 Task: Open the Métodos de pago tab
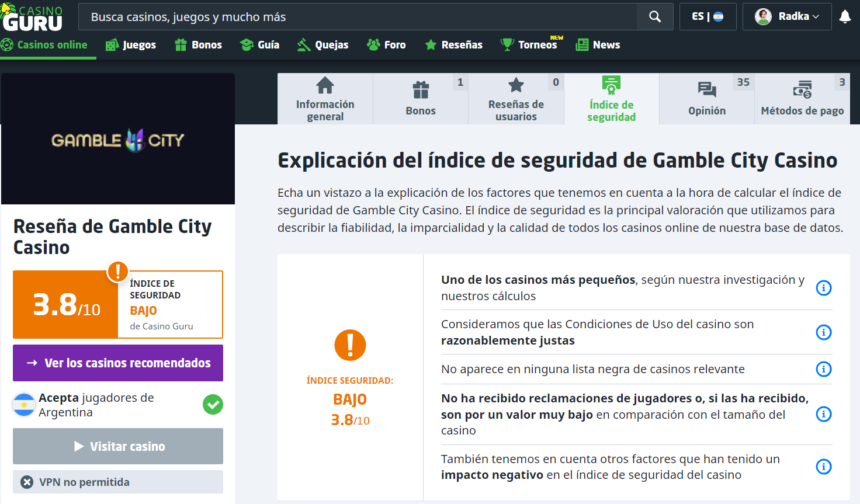[802, 99]
